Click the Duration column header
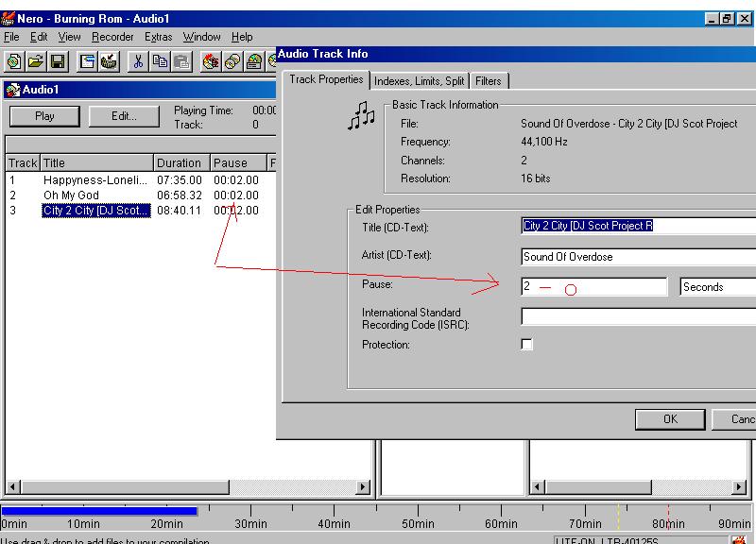 point(180,162)
